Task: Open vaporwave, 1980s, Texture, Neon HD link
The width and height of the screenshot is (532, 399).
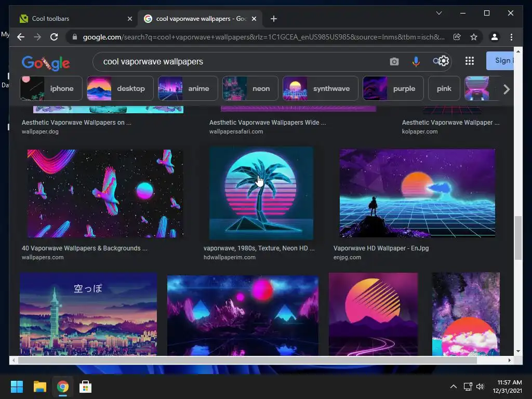Action: point(259,248)
